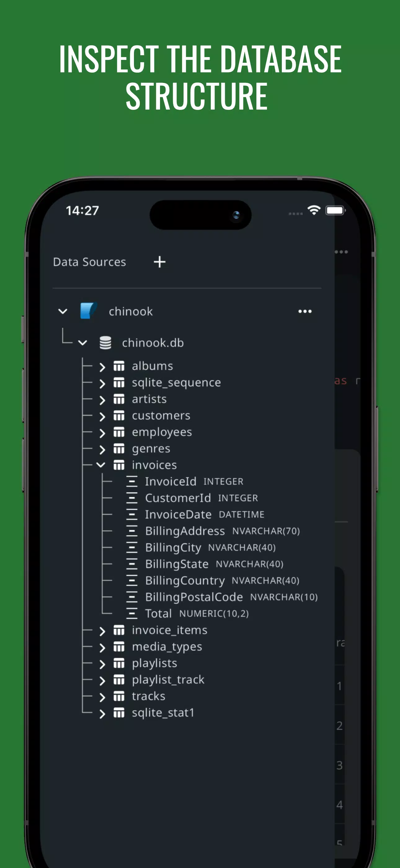
Task: Expand the playlist_track table
Action: click(102, 681)
